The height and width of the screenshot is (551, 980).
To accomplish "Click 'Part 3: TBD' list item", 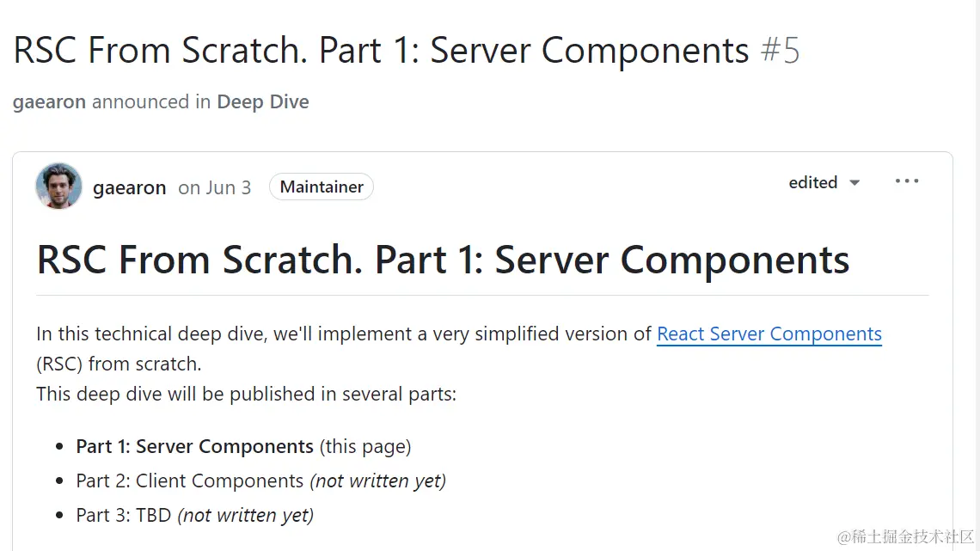I will click(194, 516).
